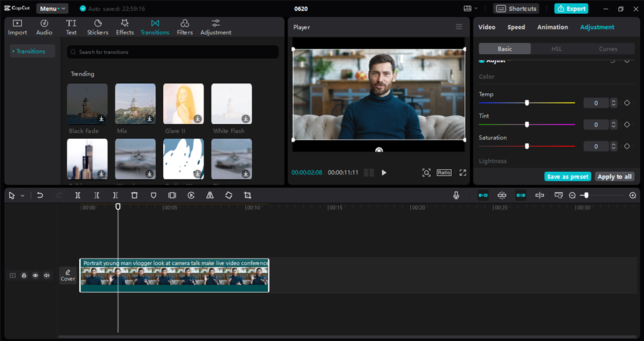Open the player hamburger menu
Viewport: 644px width, 341px height.
tap(459, 26)
